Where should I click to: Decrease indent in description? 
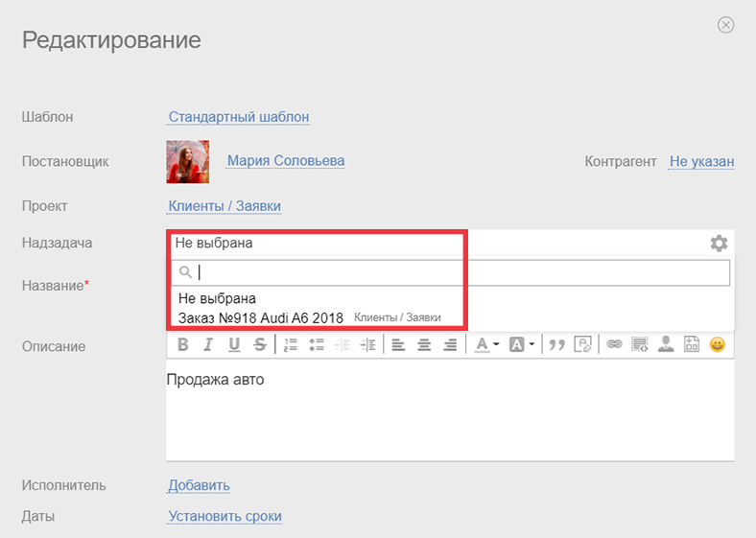point(342,344)
